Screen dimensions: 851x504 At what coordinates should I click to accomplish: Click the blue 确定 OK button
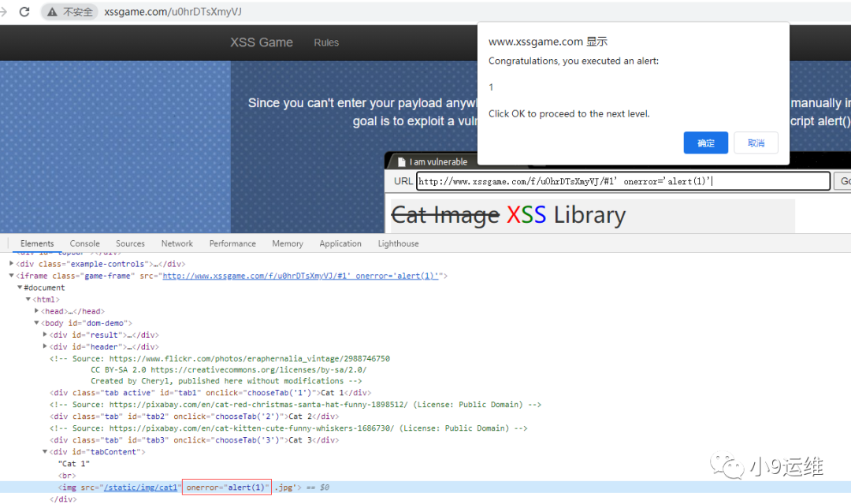coord(705,143)
